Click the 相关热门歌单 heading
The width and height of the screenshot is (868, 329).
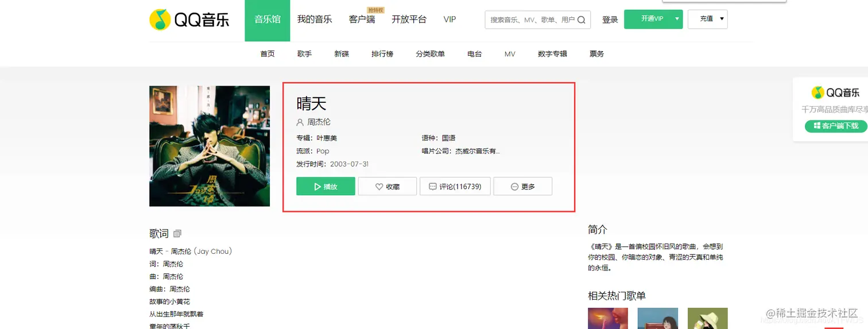click(x=617, y=296)
